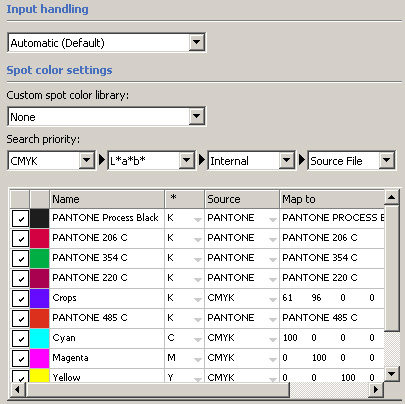Click the PANTONE 354 C green swatch
This screenshot has width=405, height=404.
[x=40, y=258]
